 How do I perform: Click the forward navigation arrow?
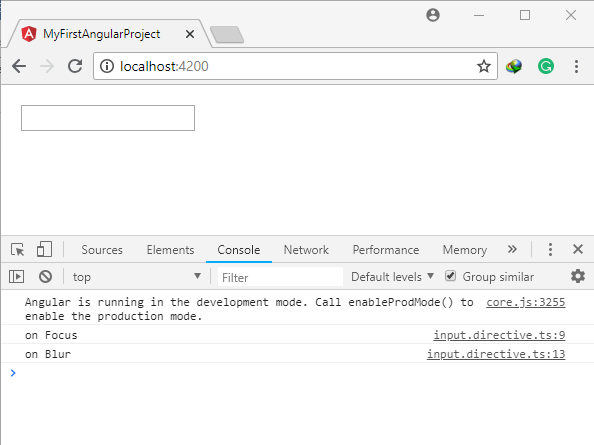[x=47, y=66]
